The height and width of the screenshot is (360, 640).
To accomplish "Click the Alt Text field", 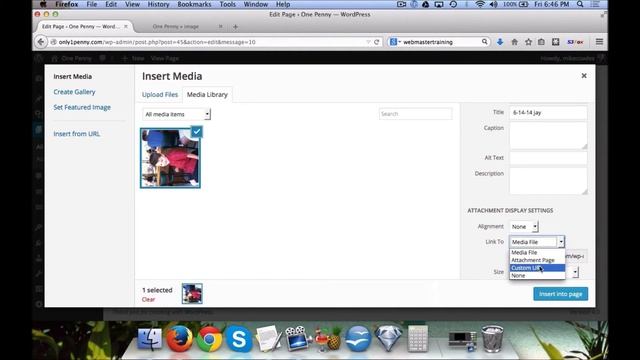I will pos(548,158).
